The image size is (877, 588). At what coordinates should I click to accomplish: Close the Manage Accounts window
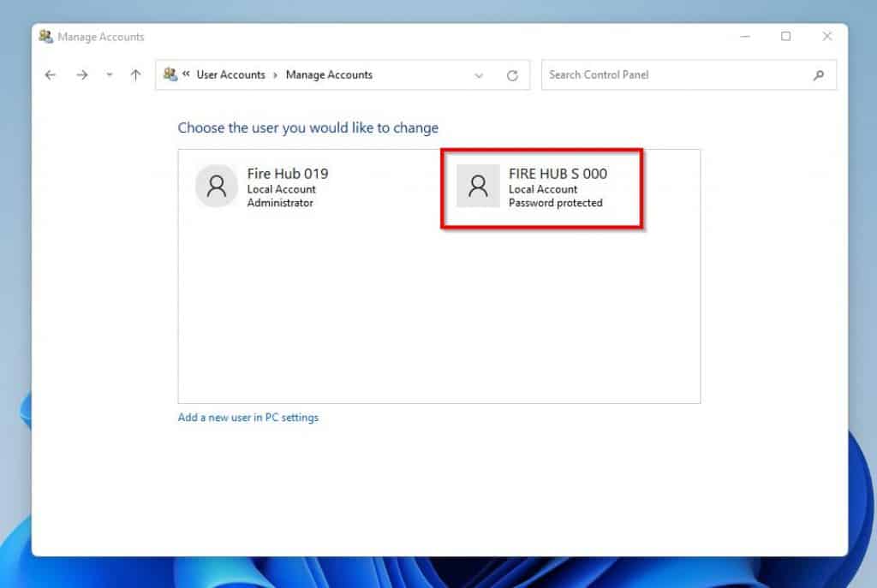pyautogui.click(x=827, y=36)
